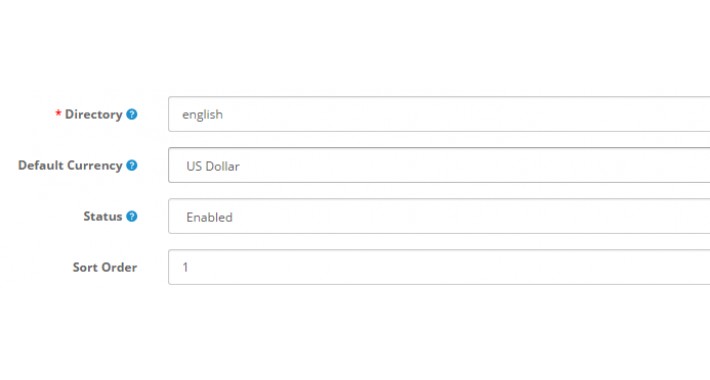
Task: Click the word english in the Directory field
Action: pos(202,115)
